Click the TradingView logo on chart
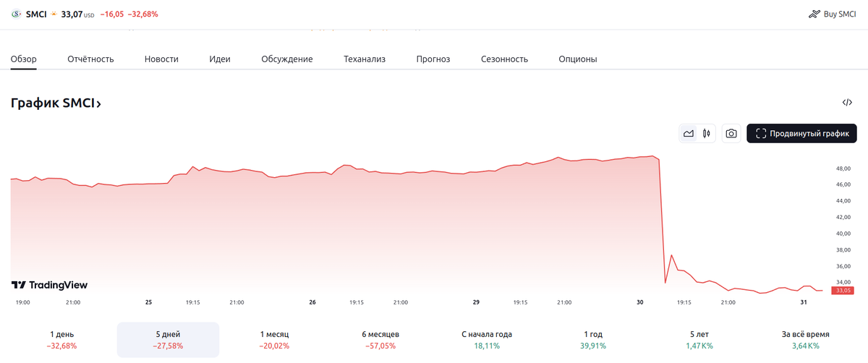 tap(49, 285)
